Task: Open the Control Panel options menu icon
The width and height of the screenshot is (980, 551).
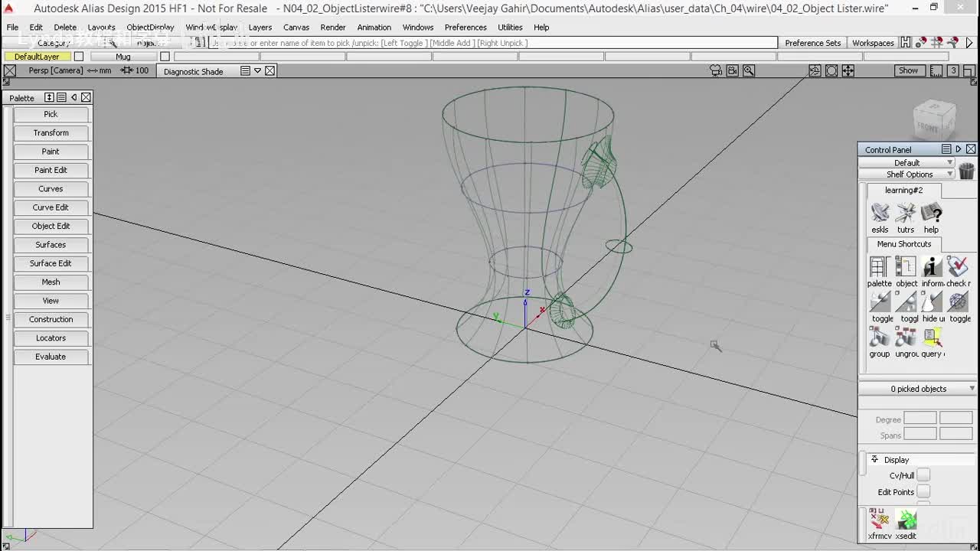Action: click(946, 149)
